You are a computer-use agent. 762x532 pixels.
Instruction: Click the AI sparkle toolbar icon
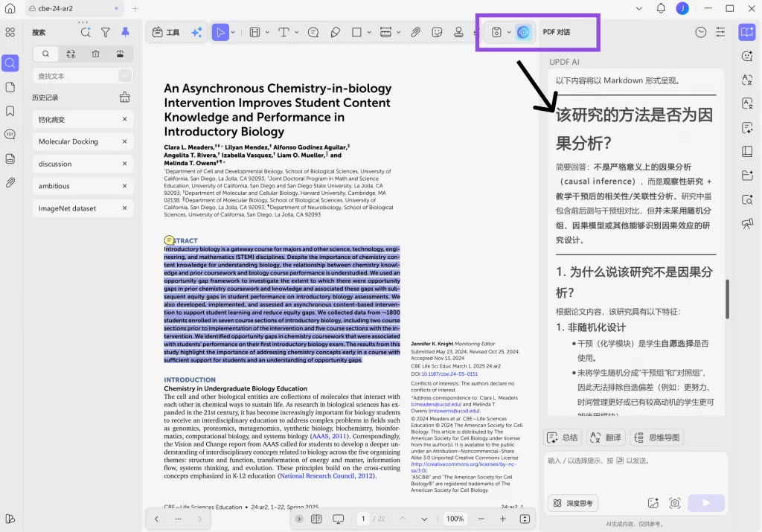click(196, 33)
